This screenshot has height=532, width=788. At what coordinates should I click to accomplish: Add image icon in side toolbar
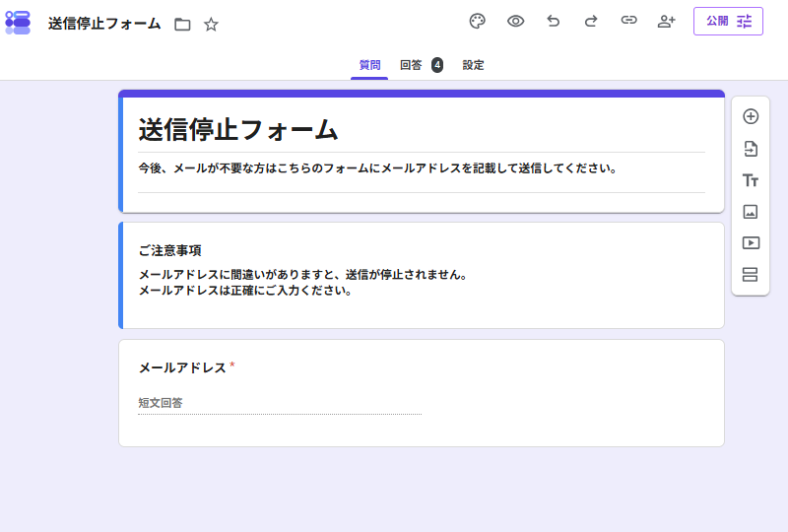point(751,212)
